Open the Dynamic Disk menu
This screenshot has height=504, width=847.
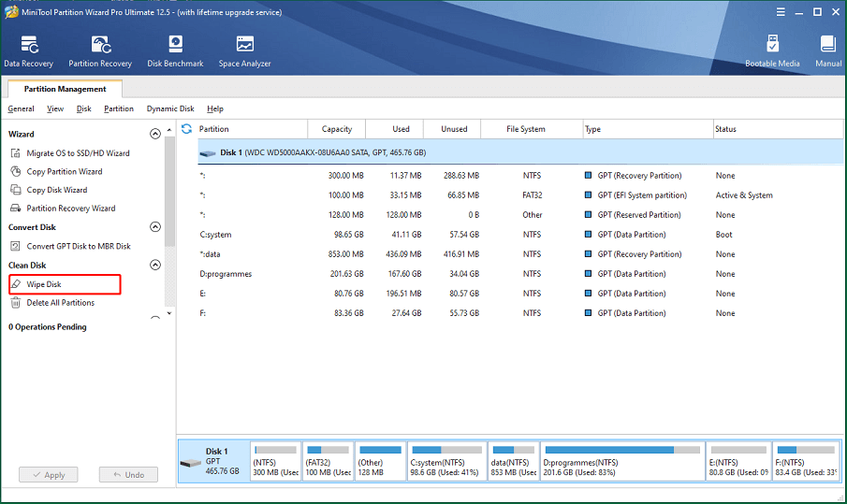[170, 108]
